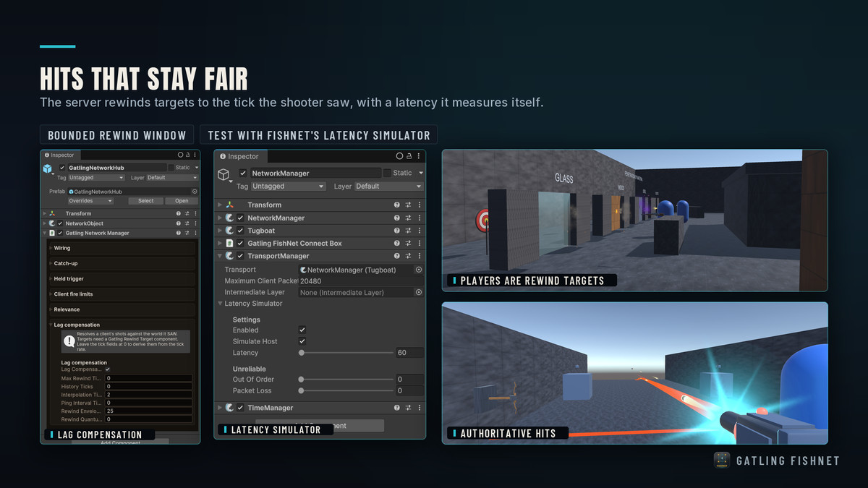Click the 'Test with FishNet's Latency Simulator' heading

[x=319, y=135]
